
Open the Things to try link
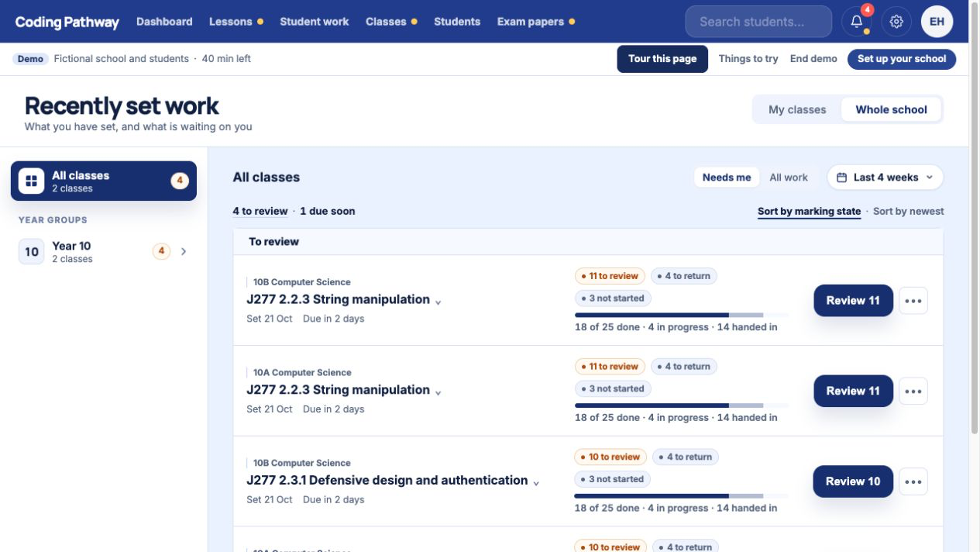pyautogui.click(x=748, y=59)
